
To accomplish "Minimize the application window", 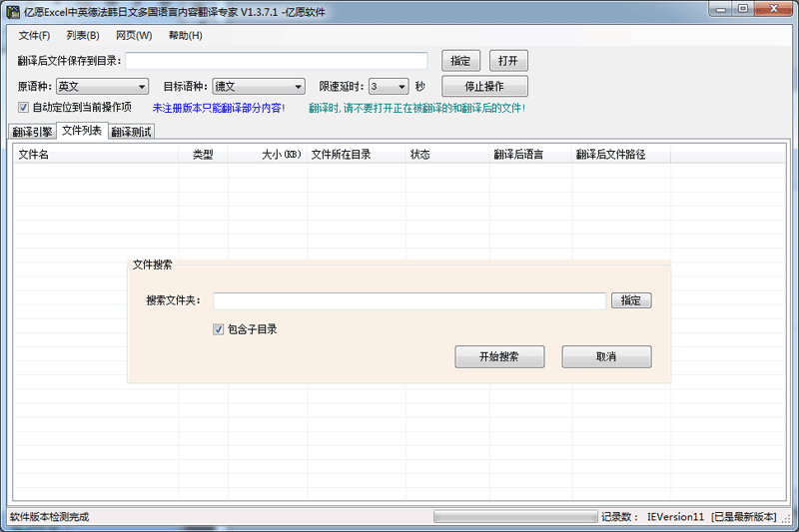I will pyautogui.click(x=720, y=9).
